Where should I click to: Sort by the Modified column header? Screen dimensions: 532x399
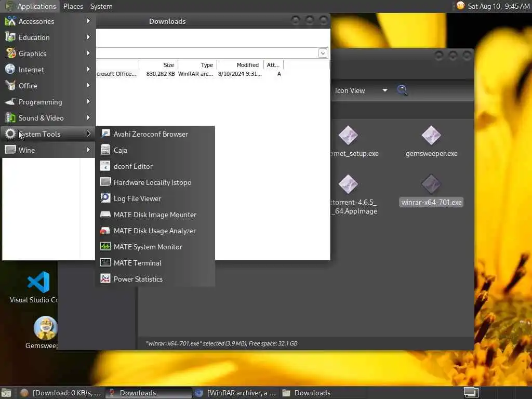240,65
